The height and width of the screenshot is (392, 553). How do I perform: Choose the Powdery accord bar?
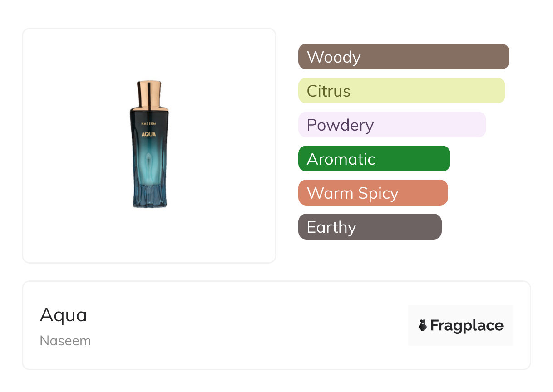pos(392,125)
